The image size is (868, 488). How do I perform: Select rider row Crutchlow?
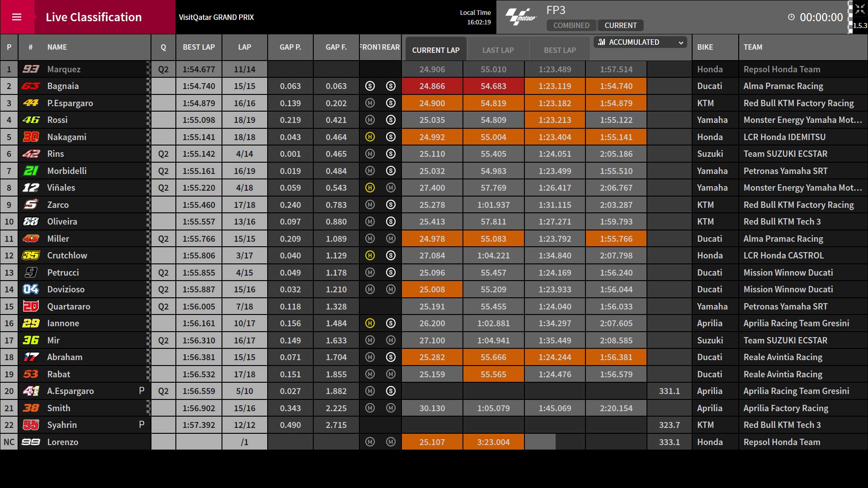click(434, 255)
